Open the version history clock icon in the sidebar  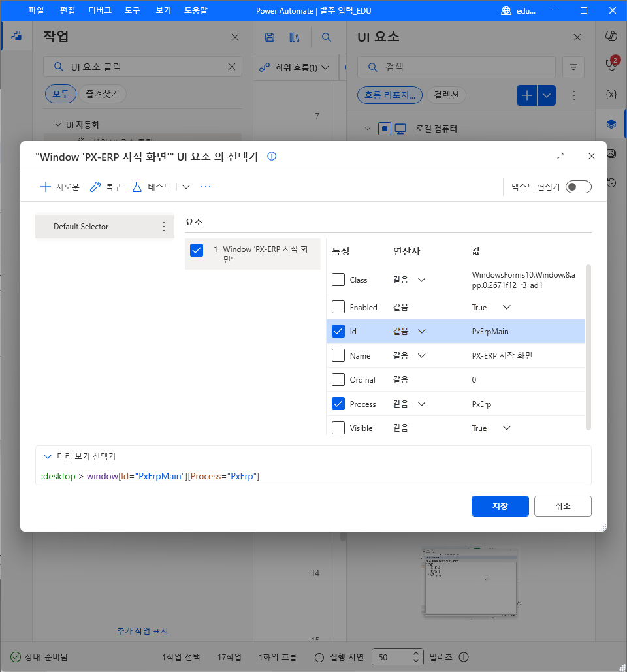(611, 183)
